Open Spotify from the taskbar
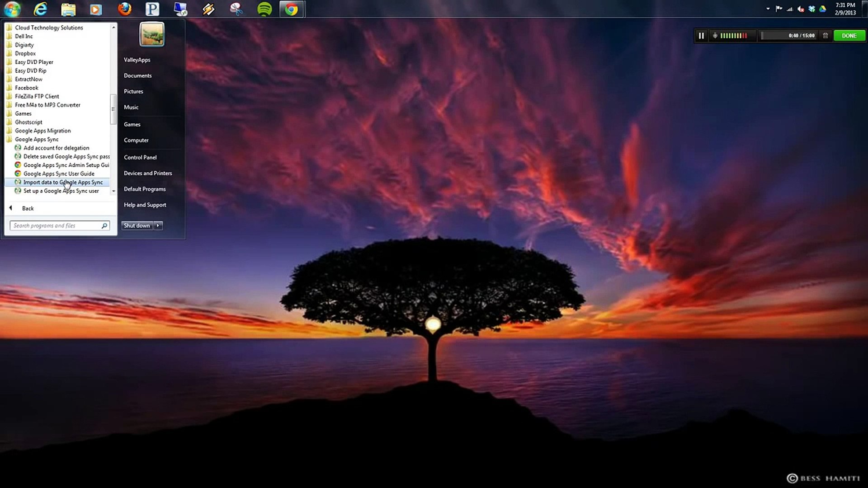The height and width of the screenshot is (488, 868). (x=264, y=9)
